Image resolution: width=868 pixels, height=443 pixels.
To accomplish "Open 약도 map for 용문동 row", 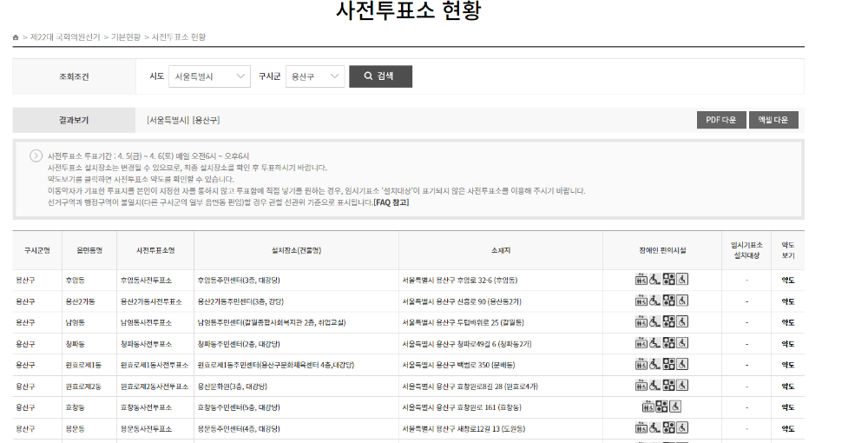I will click(x=788, y=428).
